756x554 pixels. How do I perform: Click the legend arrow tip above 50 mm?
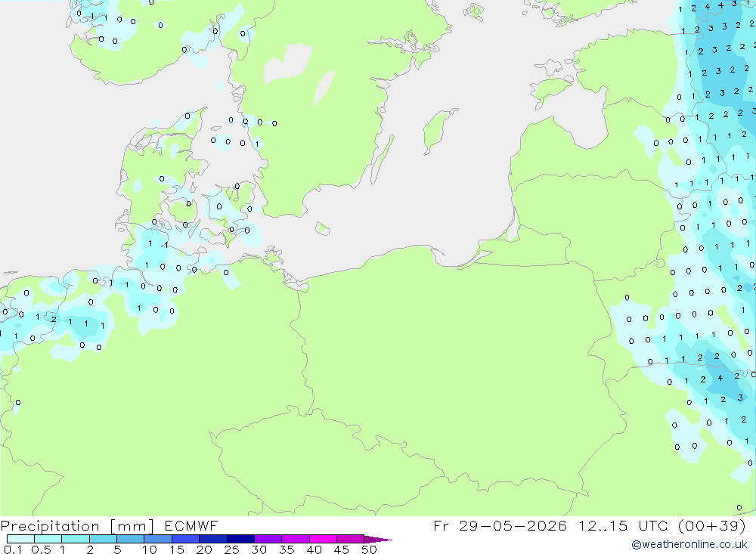378,540
